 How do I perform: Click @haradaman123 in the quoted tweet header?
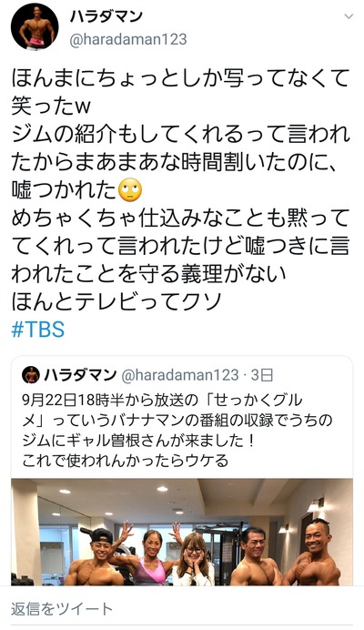pos(179,375)
